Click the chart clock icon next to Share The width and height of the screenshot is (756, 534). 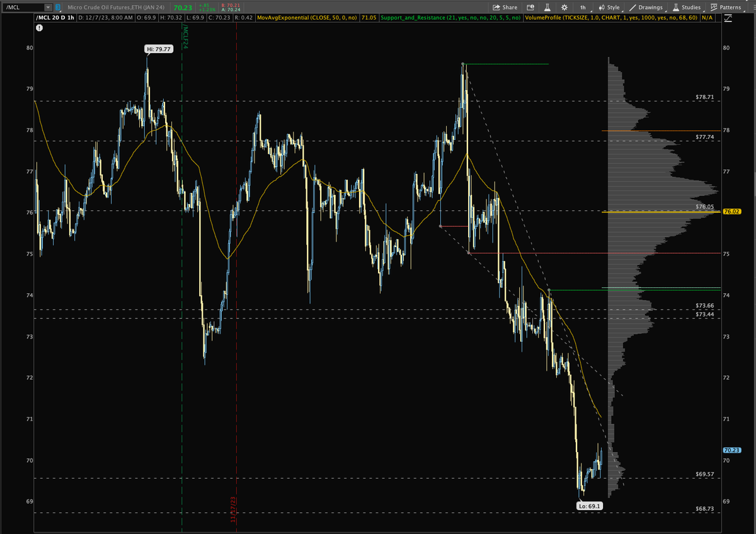point(530,7)
